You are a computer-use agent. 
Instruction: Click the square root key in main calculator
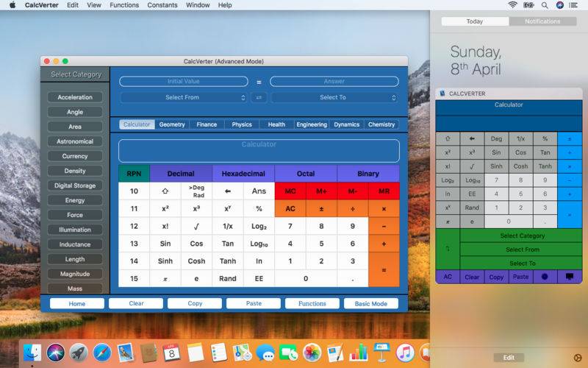(x=196, y=226)
